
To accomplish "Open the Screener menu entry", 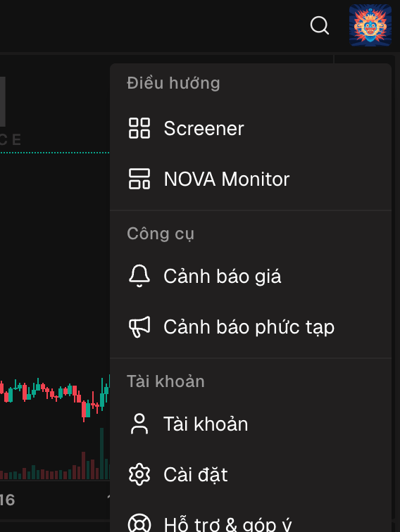I will click(251, 128).
